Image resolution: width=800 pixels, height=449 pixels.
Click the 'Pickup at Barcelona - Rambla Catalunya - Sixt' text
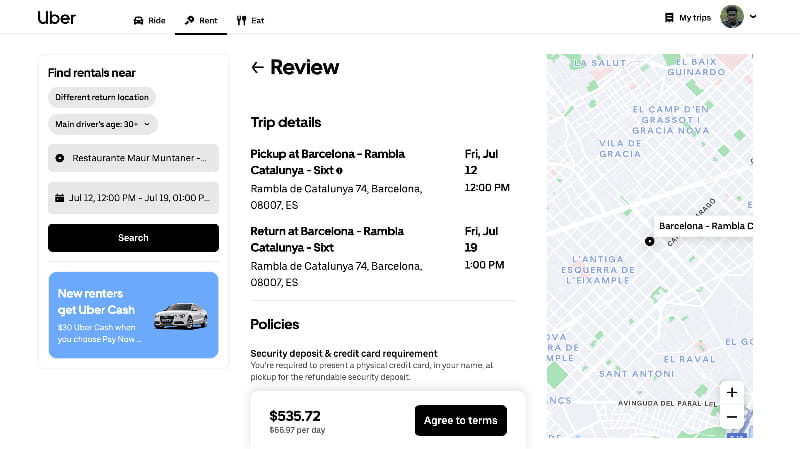tap(328, 162)
